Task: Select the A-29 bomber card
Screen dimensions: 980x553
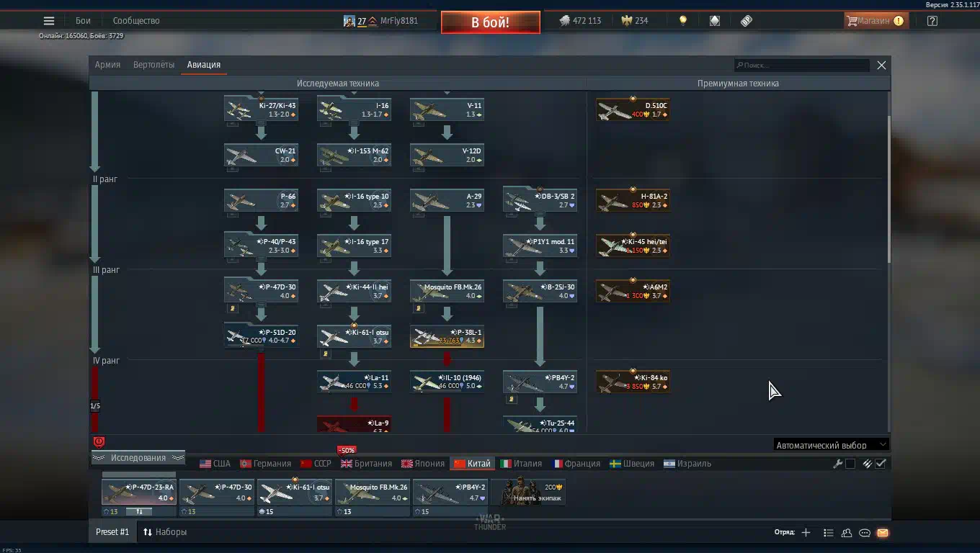Action: click(x=447, y=200)
